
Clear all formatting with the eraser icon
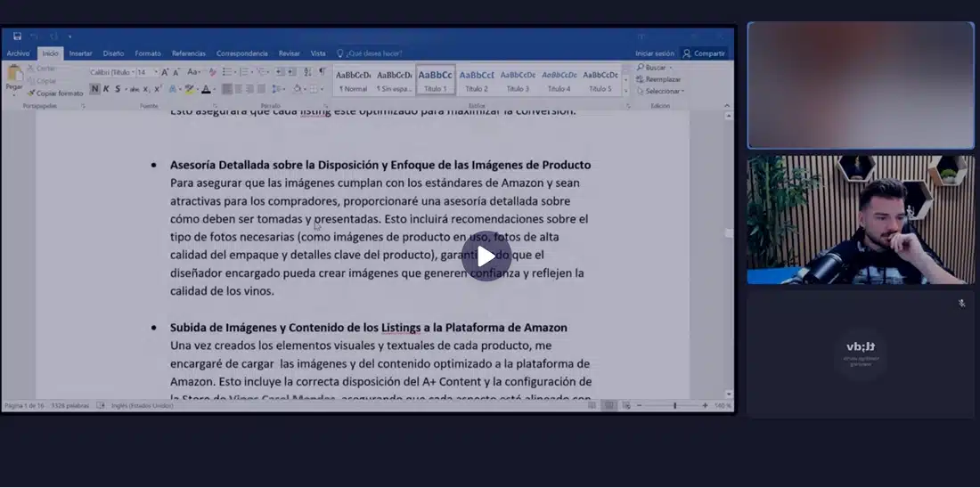point(213,72)
